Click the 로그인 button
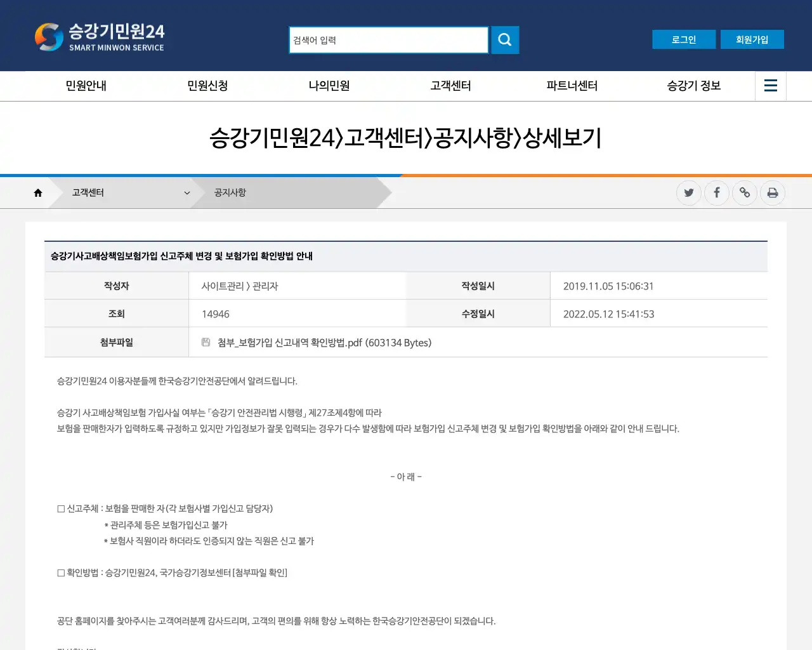The width and height of the screenshot is (812, 650). click(x=684, y=39)
